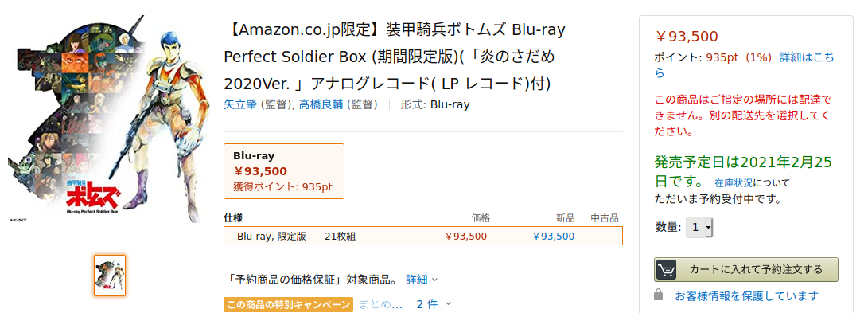Click the まとめ... campaign text link
The width and height of the screenshot is (868, 313).
coord(380,304)
